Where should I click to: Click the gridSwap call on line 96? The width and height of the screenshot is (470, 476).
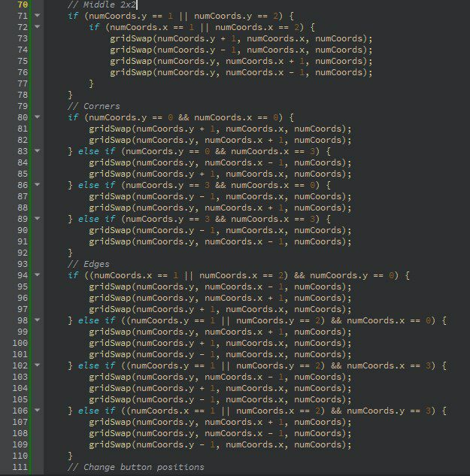pyautogui.click(x=220, y=298)
